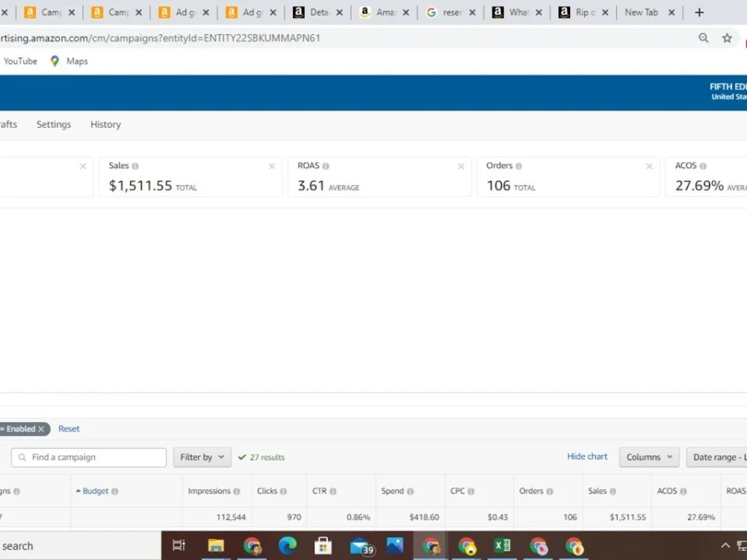Open the Columns dropdown
The width and height of the screenshot is (747, 560).
click(x=649, y=457)
